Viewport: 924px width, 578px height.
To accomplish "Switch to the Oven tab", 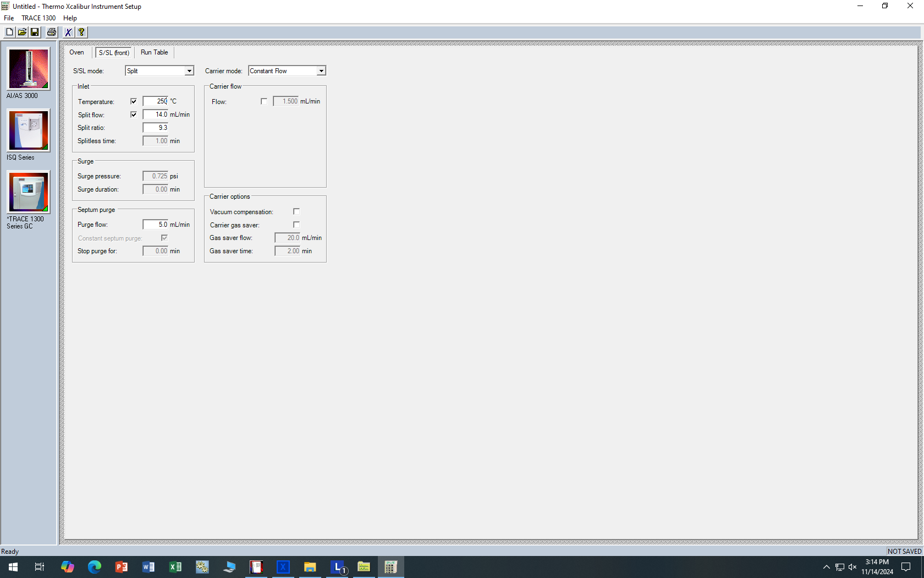I will click(77, 52).
